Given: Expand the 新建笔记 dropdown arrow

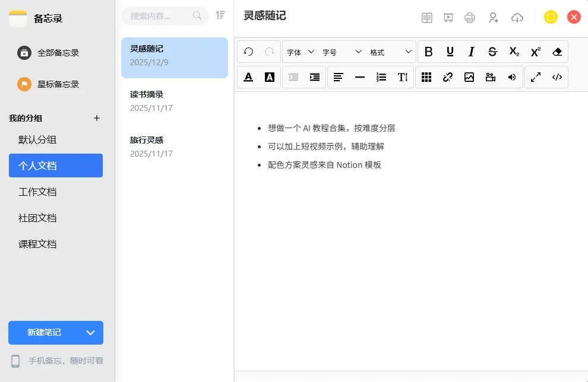Looking at the screenshot, I should [90, 333].
